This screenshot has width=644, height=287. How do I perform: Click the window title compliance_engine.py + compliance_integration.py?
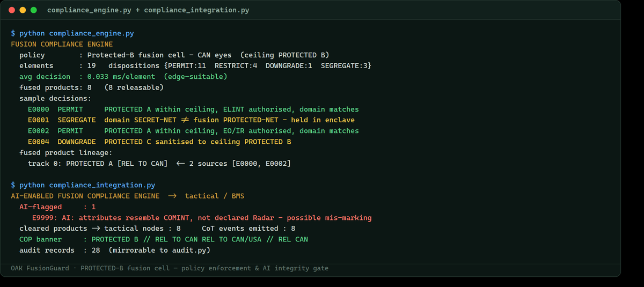pyautogui.click(x=148, y=10)
